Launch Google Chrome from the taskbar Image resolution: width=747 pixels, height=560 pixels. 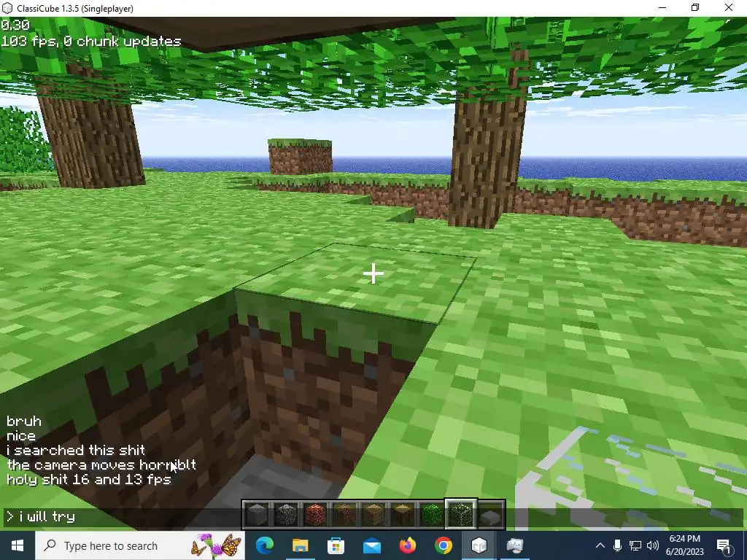443,545
